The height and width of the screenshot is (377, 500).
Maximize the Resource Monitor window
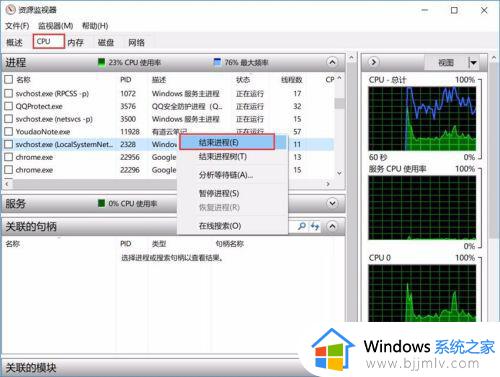click(x=454, y=10)
